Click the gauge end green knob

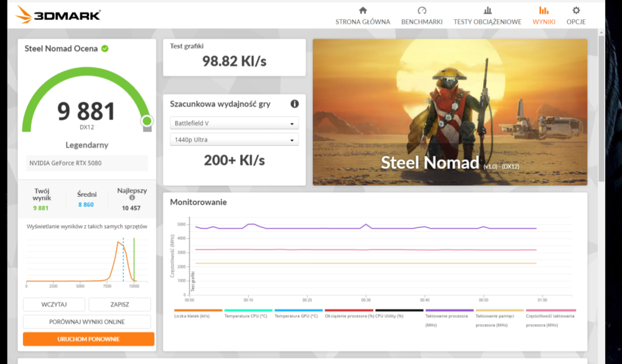147,121
